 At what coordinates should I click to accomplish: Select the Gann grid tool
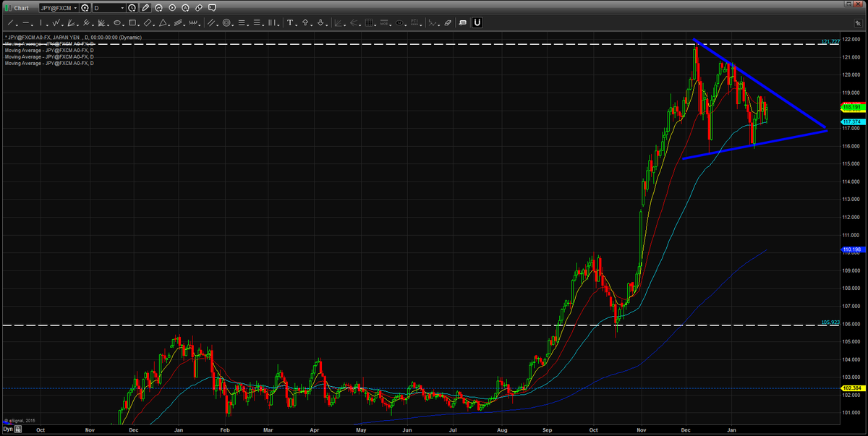pyautogui.click(x=369, y=22)
